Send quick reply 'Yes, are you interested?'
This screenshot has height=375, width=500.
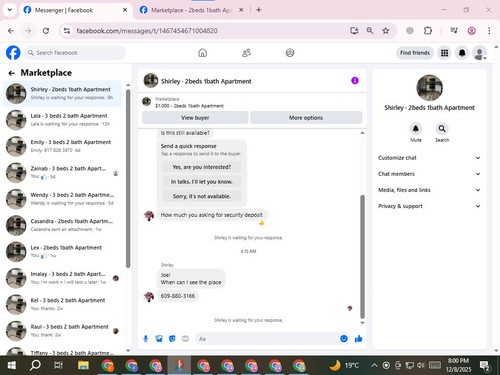(202, 167)
